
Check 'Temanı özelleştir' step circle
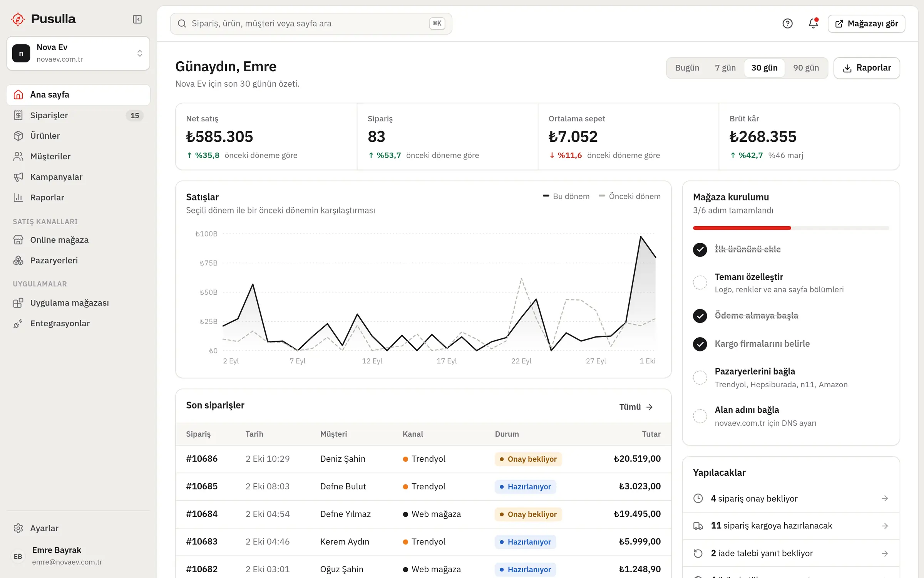coord(700,282)
